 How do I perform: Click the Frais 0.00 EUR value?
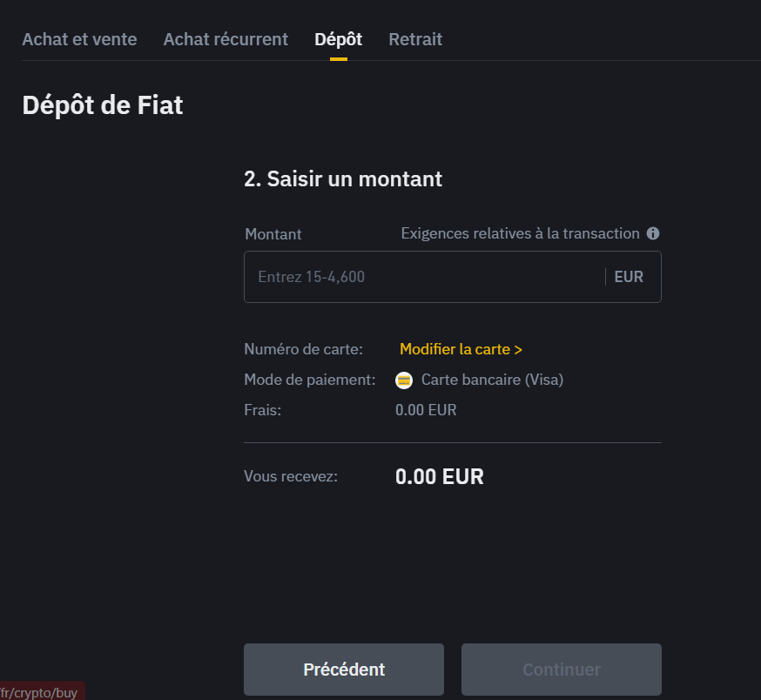point(426,410)
